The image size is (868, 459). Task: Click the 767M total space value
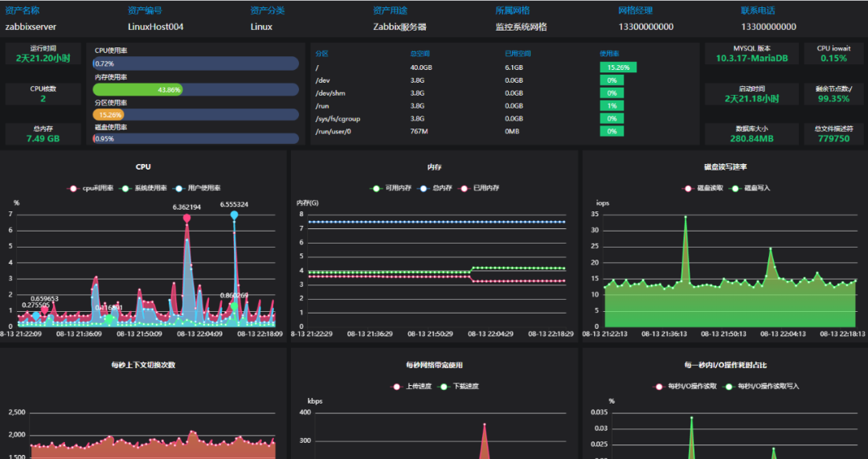coord(419,131)
